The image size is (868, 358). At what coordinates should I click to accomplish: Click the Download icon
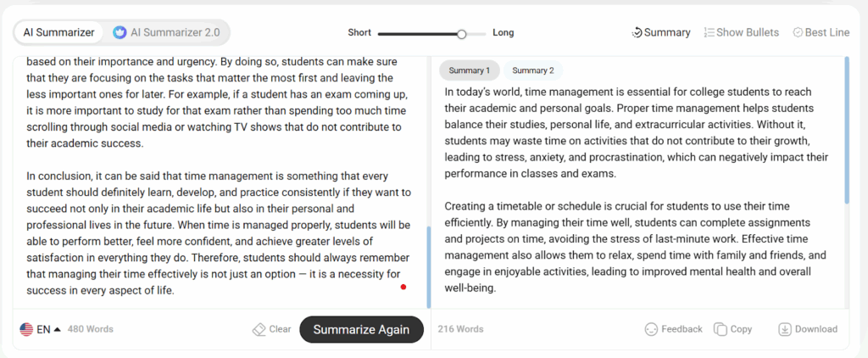coord(785,329)
